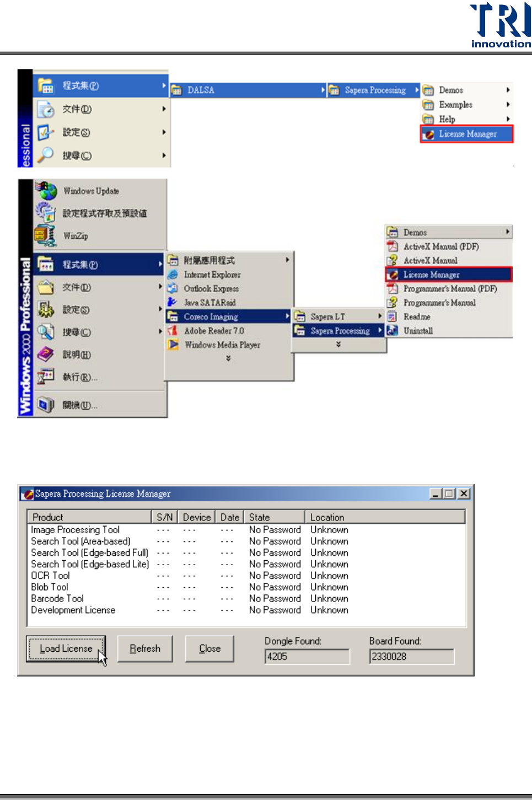Expand the Help submenu
Viewport: 532px width, 800px height.
click(466, 119)
